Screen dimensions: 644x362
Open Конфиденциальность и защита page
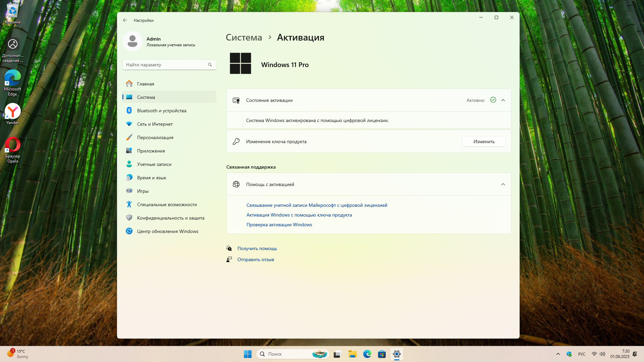[170, 218]
